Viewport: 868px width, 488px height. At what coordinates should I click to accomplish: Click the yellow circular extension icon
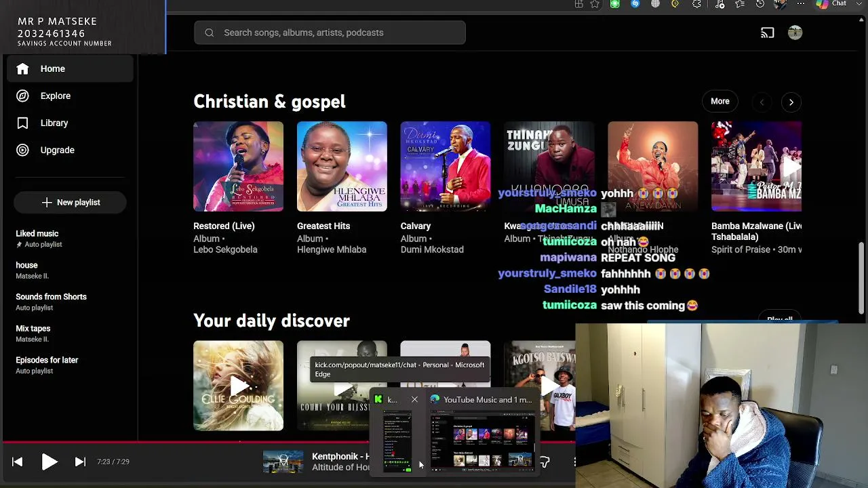click(x=675, y=4)
